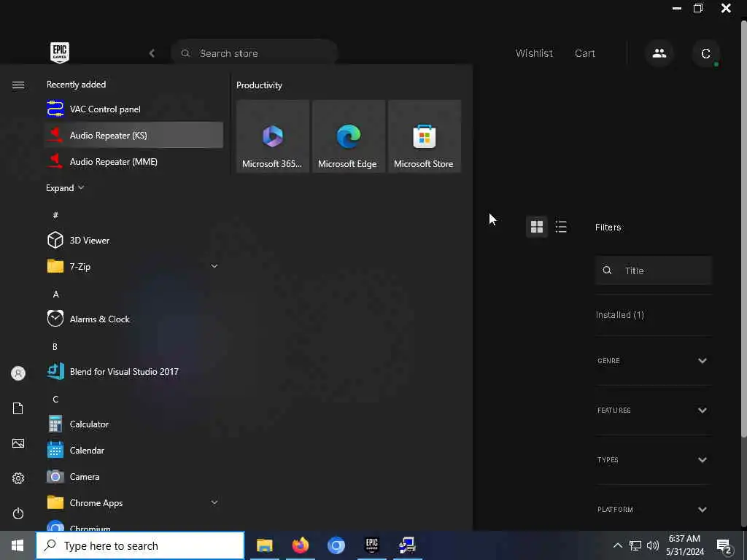This screenshot has width=747, height=560.
Task: Open Epic Games Launcher taskbar icon
Action: pos(371,545)
